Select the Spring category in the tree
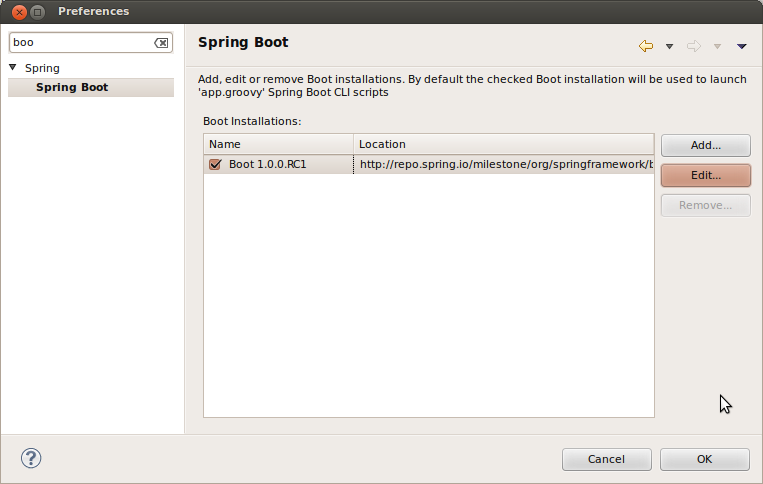 [42, 68]
